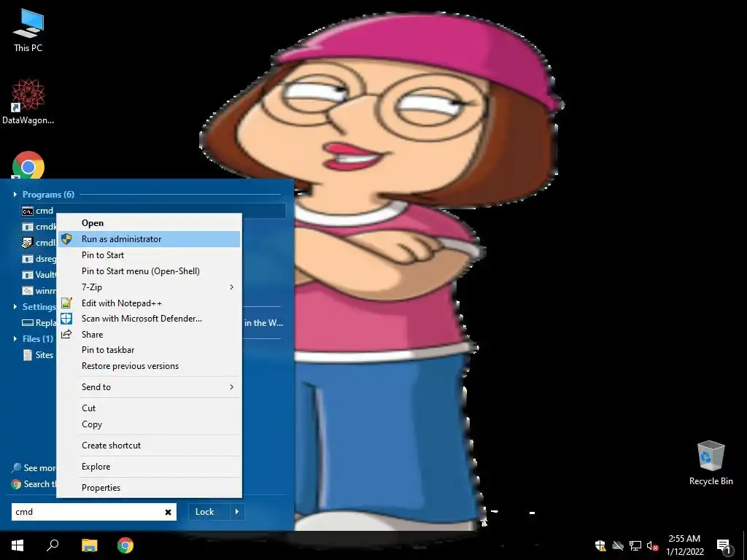Image resolution: width=747 pixels, height=560 pixels.
Task: Select Pin to Start menu (Open-Shell)
Action: click(x=149, y=271)
